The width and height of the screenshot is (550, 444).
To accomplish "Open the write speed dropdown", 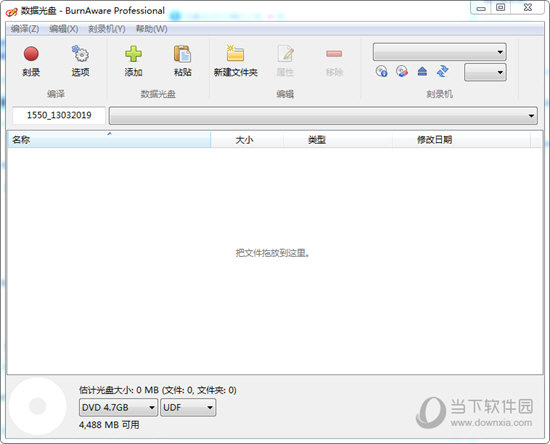I will (x=485, y=72).
